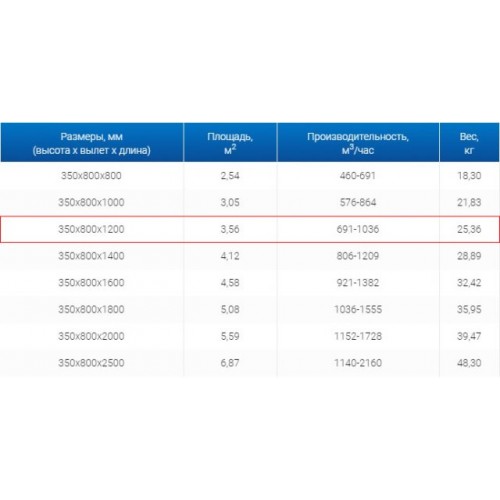Select the 350x800x2000 size cell

[x=91, y=336]
